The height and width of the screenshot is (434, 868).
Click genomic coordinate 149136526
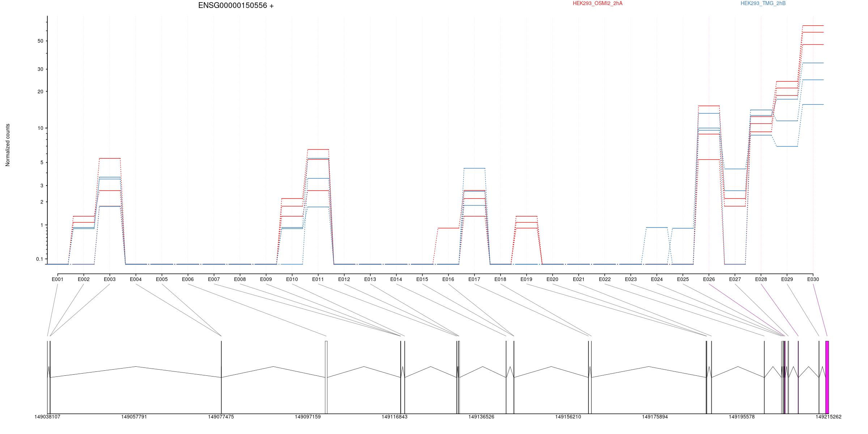coord(481,417)
